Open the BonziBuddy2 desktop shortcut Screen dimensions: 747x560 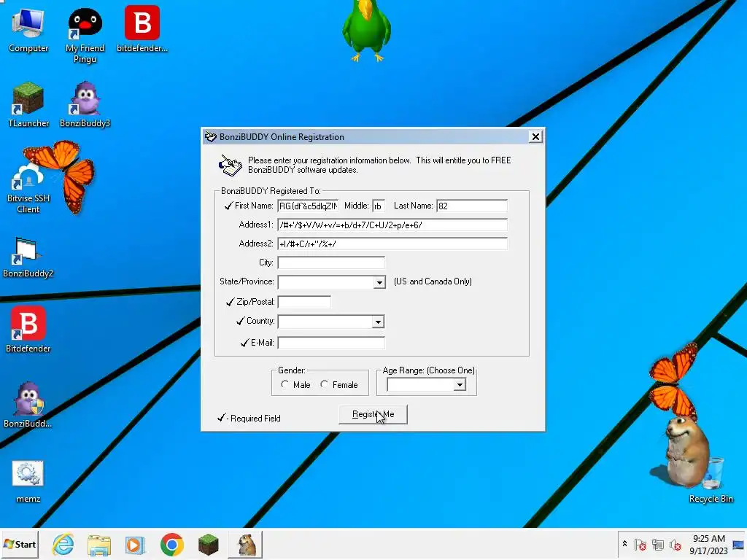click(x=28, y=257)
